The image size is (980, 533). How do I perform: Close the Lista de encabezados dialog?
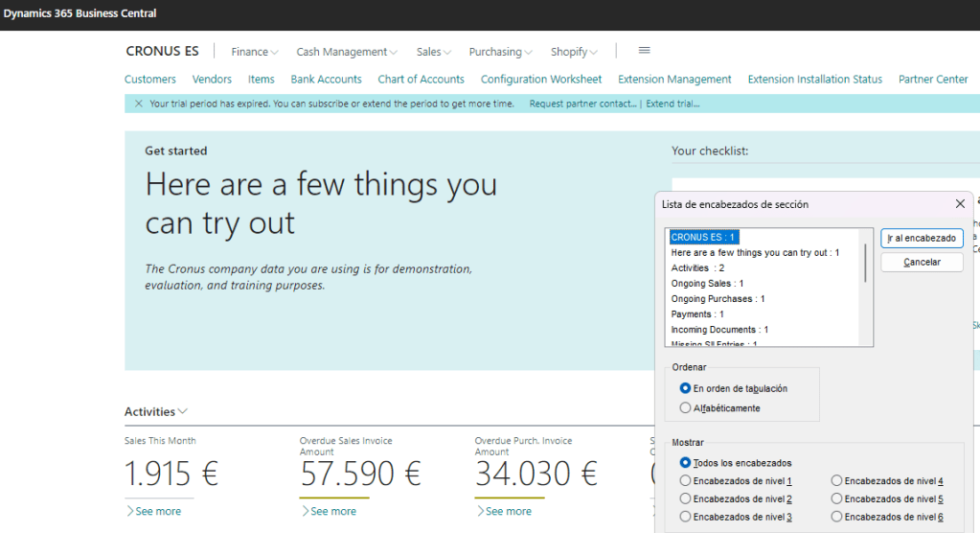tap(960, 204)
